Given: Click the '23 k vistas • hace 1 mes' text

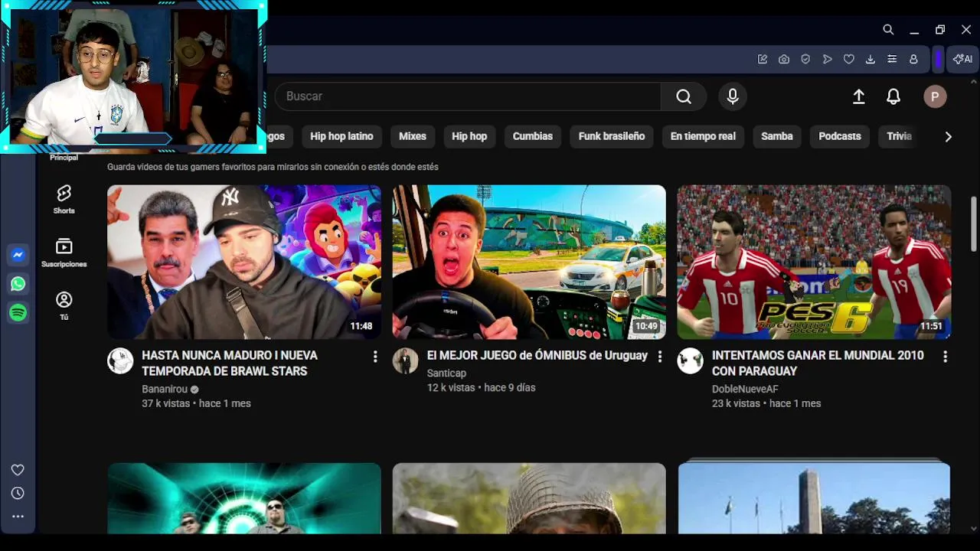Looking at the screenshot, I should [766, 403].
